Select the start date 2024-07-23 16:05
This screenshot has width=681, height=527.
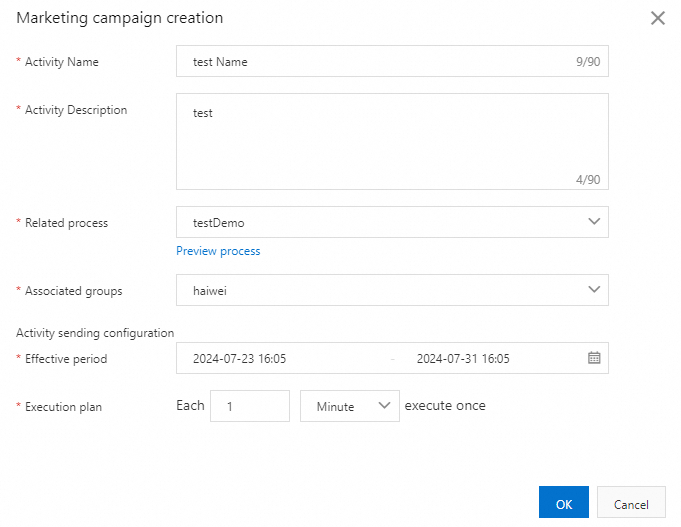coord(240,358)
